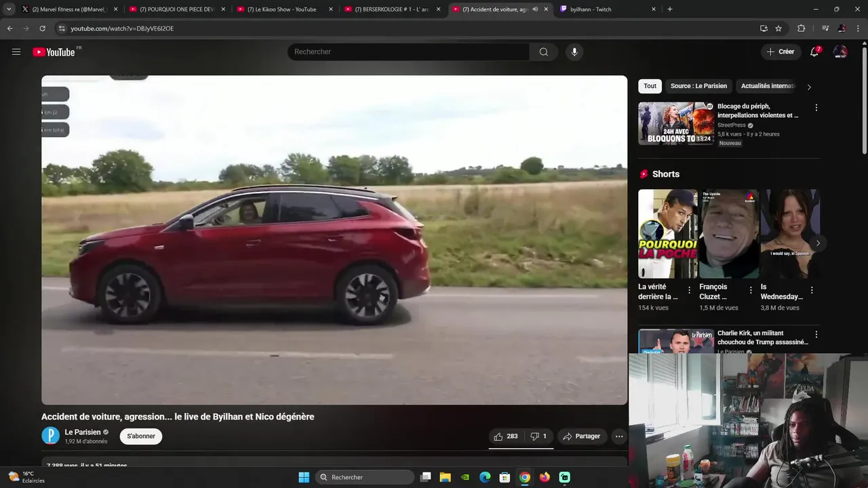Switch to Le Kikoo Show tab
868x488 pixels.
pos(285,9)
